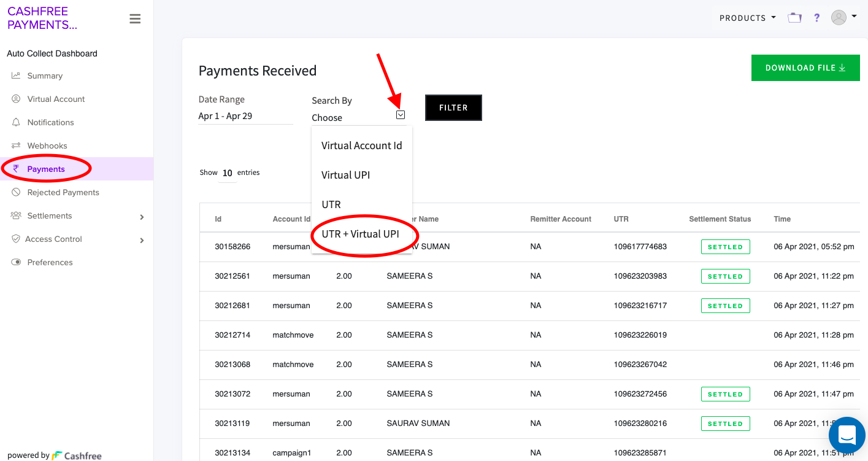868x461 pixels.
Task: Expand the Access Control submenu chevron
Action: click(x=142, y=240)
